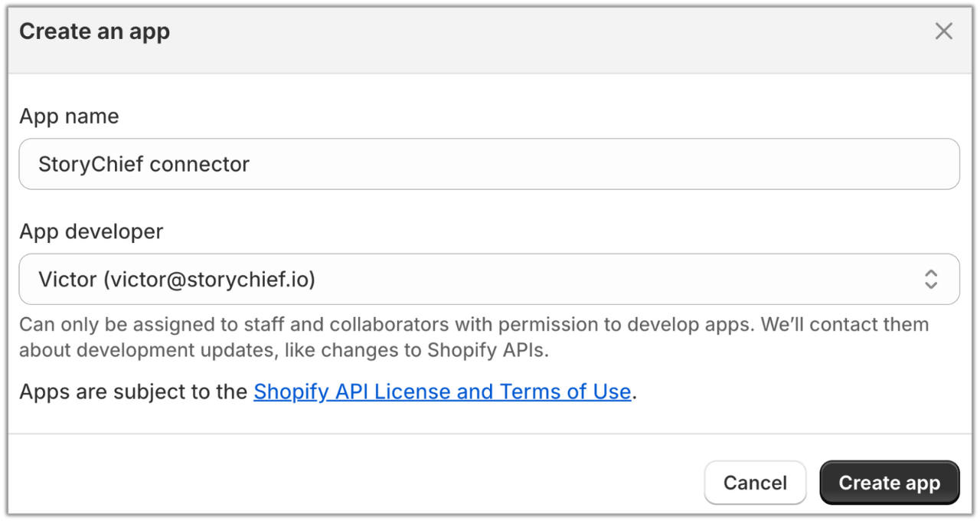Click the "Create an app" dialog title
Screen dimensions: 980x521
[94, 31]
